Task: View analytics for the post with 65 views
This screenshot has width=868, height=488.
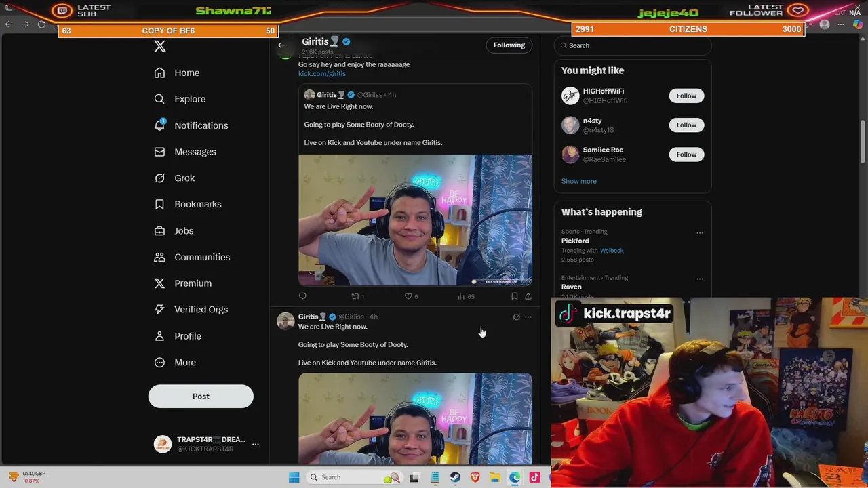Action: [466, 296]
